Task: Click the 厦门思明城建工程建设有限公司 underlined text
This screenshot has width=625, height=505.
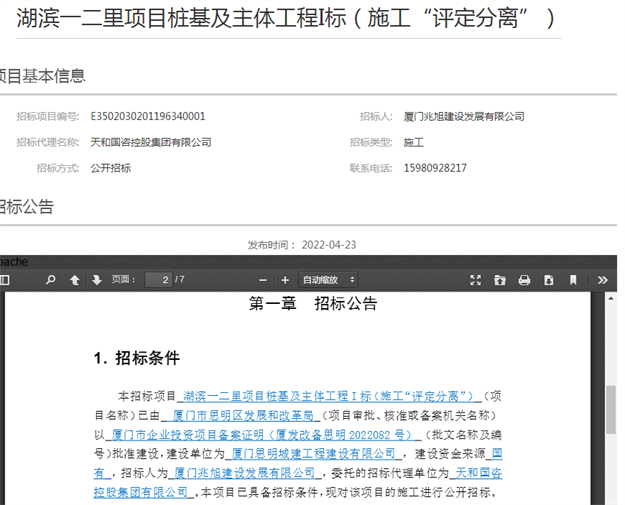Action: click(x=313, y=454)
